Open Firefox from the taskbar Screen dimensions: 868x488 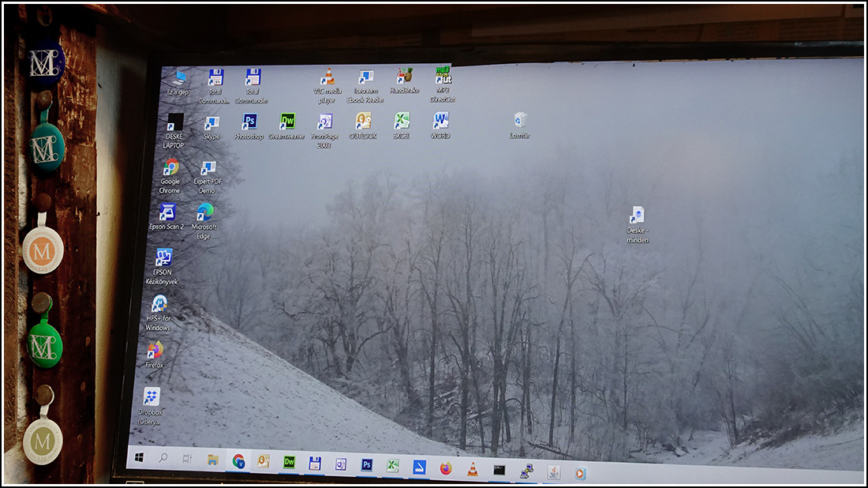(x=446, y=468)
